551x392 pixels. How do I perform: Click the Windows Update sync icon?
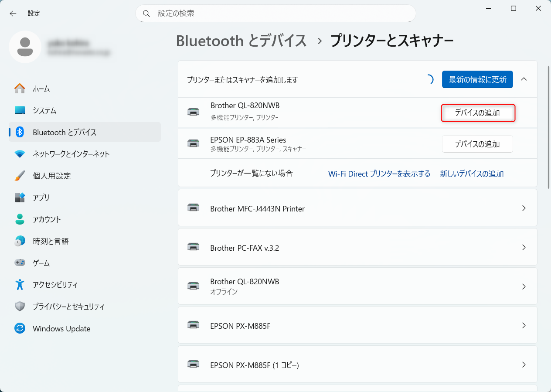point(20,328)
